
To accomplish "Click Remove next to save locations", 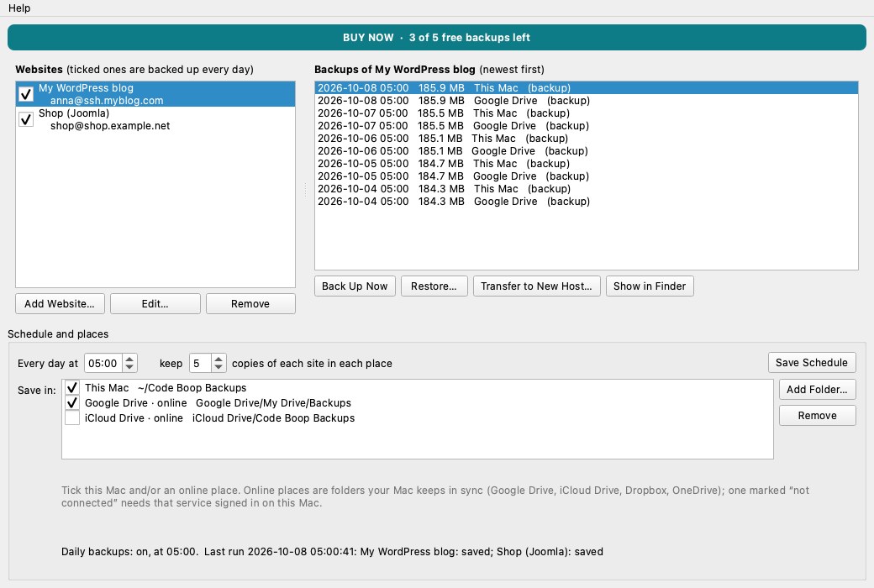I will point(817,416).
